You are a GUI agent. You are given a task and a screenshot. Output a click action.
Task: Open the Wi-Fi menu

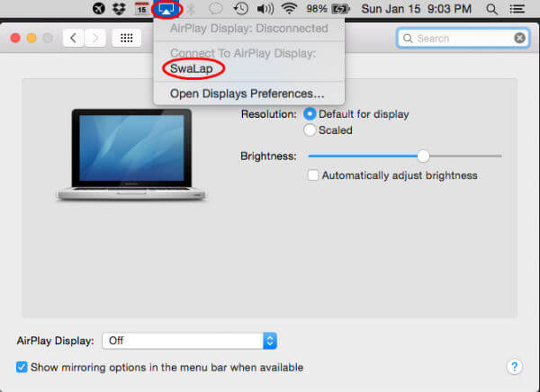pos(289,8)
